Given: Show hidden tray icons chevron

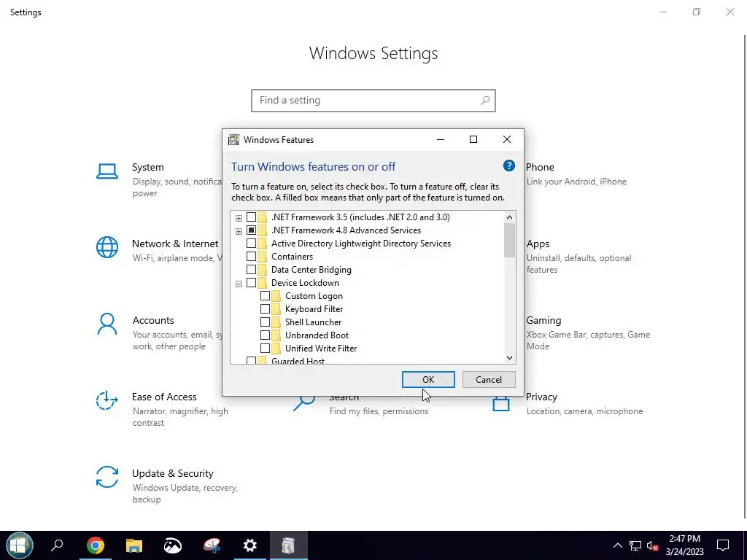Looking at the screenshot, I should [617, 545].
